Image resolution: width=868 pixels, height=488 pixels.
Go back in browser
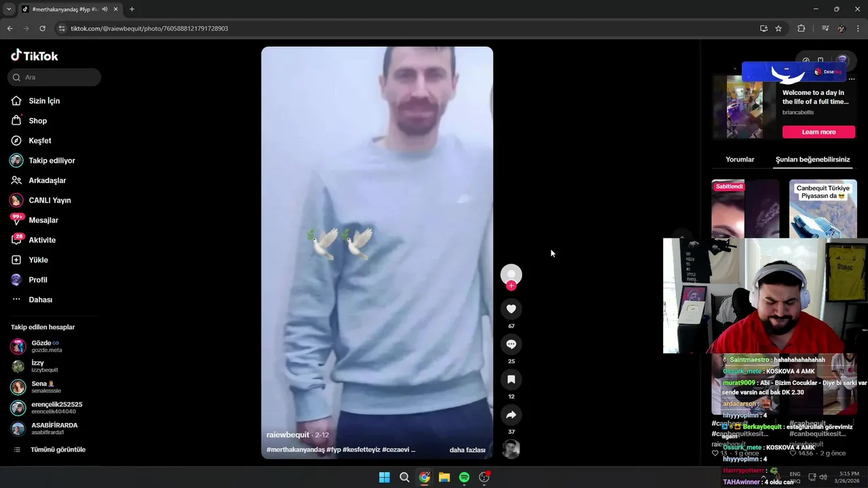pos(9,28)
